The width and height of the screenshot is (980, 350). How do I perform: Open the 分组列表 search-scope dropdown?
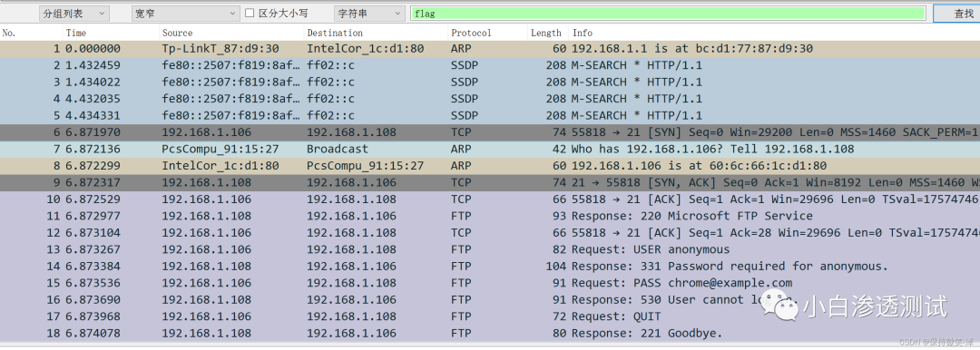73,13
